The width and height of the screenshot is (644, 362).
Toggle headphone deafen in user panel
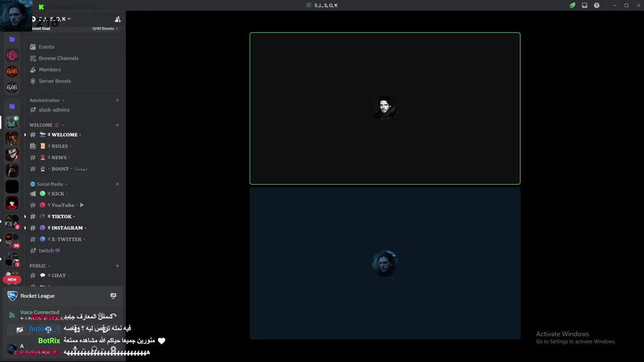click(94, 349)
